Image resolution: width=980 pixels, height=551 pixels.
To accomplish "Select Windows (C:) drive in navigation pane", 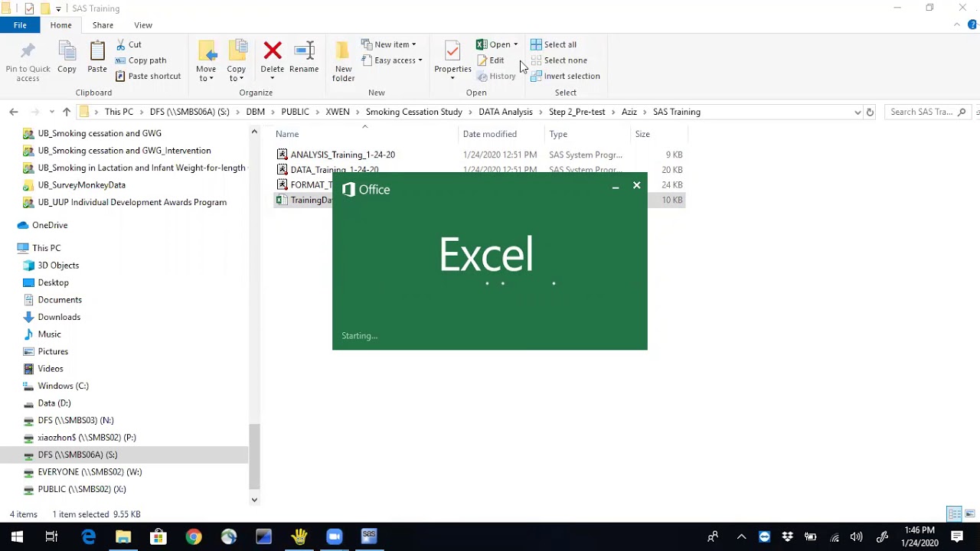I will pyautogui.click(x=63, y=386).
